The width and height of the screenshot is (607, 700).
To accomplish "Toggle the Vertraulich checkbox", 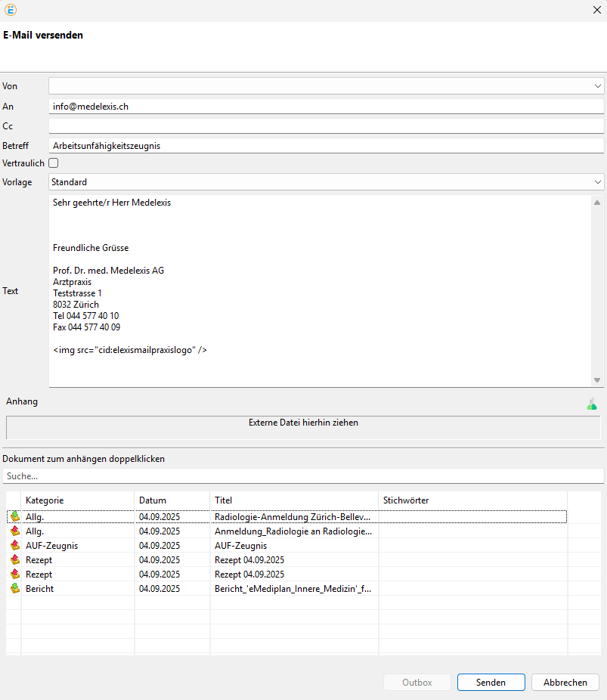I will (54, 163).
